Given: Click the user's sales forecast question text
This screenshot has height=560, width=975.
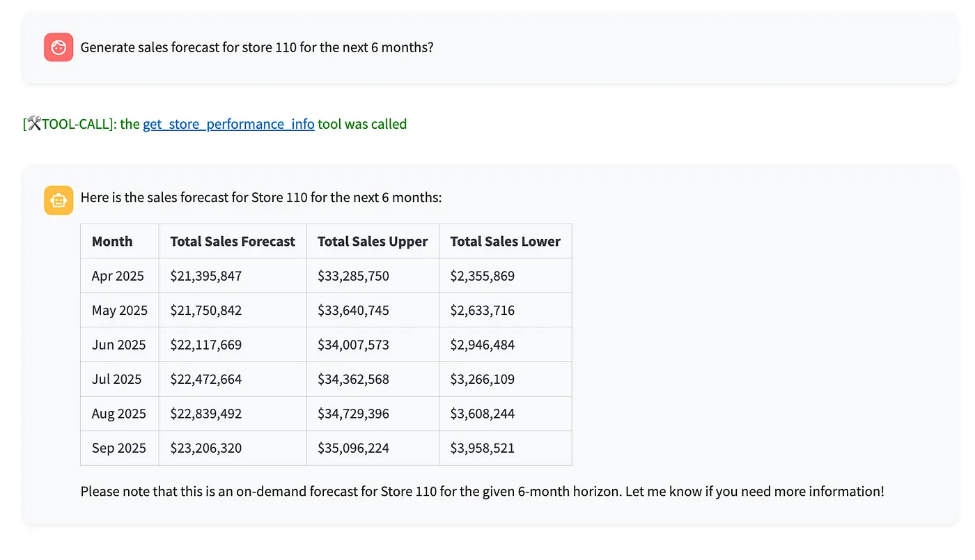Looking at the screenshot, I should tap(257, 47).
